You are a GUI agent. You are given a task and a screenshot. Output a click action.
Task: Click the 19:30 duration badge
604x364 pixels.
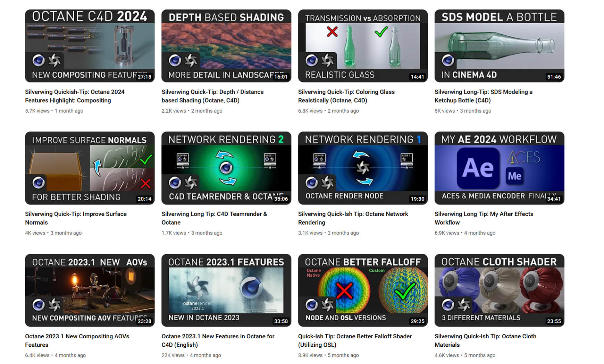point(417,199)
